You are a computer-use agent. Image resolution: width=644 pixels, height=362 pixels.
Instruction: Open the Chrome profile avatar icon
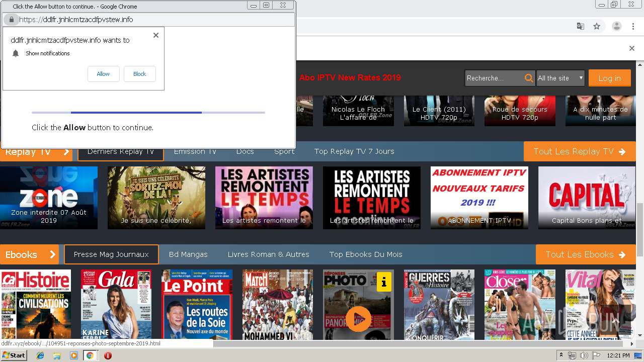pos(616,26)
